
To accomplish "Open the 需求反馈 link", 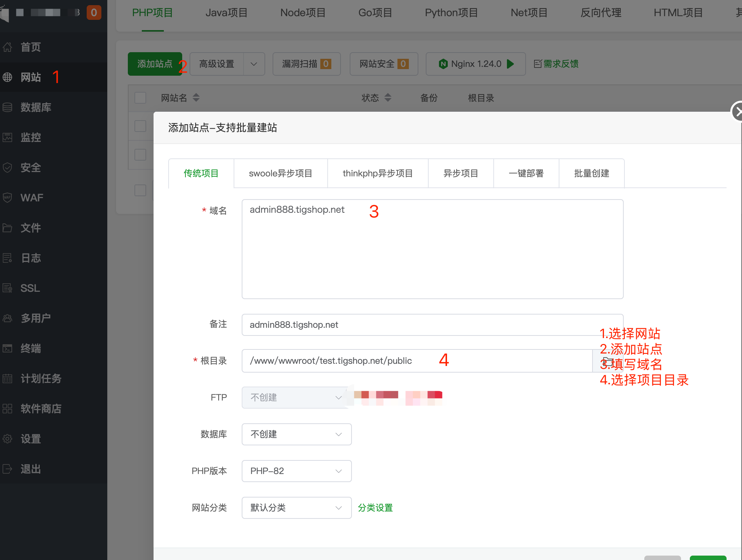I will [561, 64].
